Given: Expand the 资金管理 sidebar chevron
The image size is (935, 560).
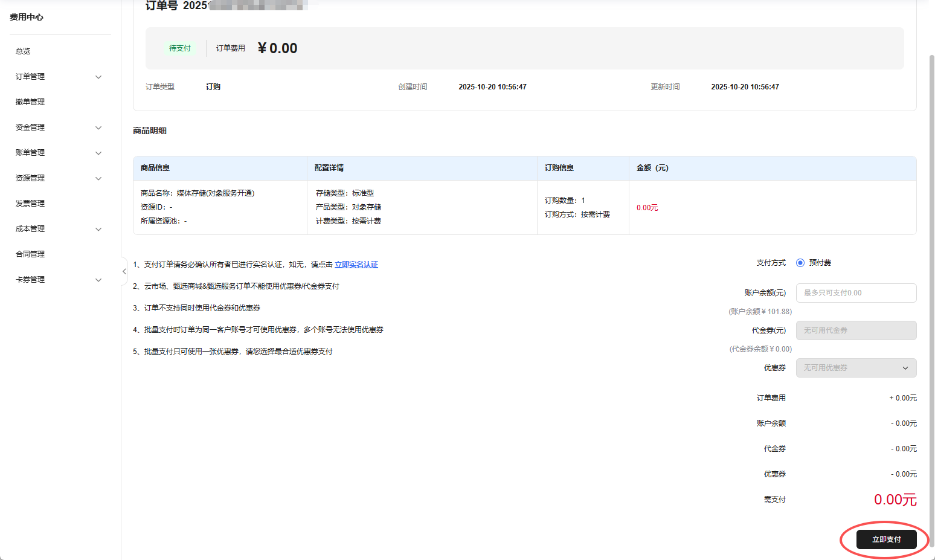Looking at the screenshot, I should point(98,127).
